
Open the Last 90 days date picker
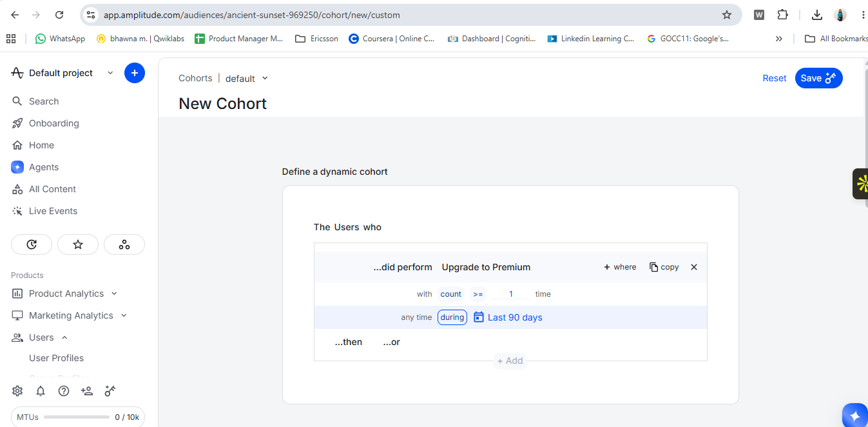508,317
